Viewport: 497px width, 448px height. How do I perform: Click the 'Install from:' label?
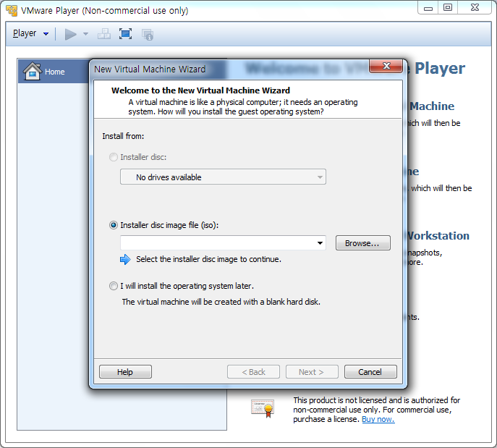123,136
